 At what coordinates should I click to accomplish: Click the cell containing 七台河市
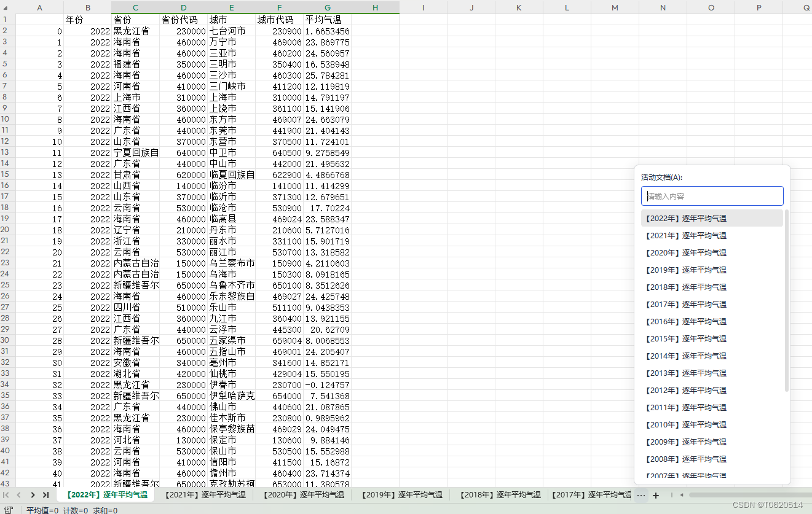(x=231, y=31)
